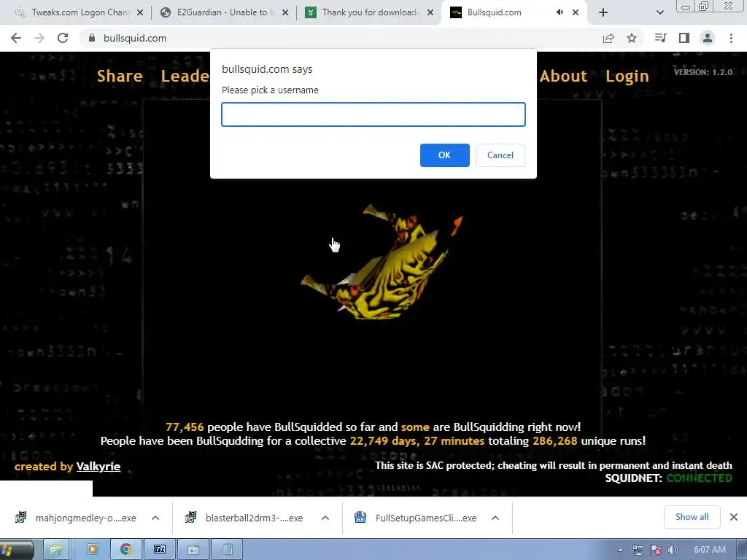The image size is (747, 560).
Task: Open the Chrome profile avatar
Action: pos(708,38)
